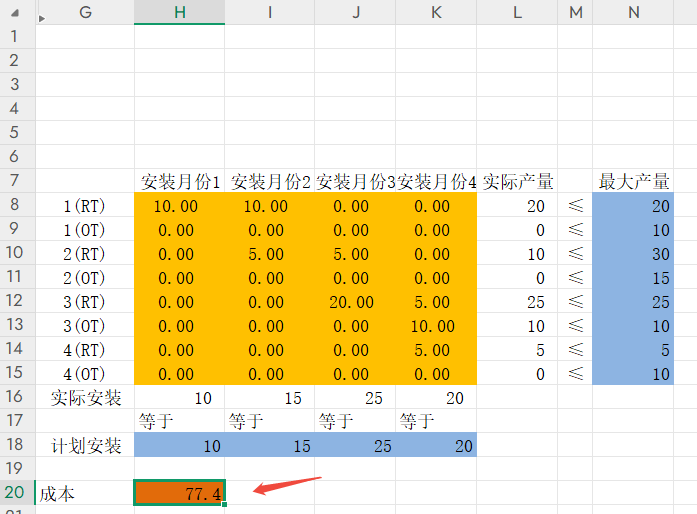The image size is (697, 514).
Task: Click max output 5 in row 14
Action: click(633, 349)
